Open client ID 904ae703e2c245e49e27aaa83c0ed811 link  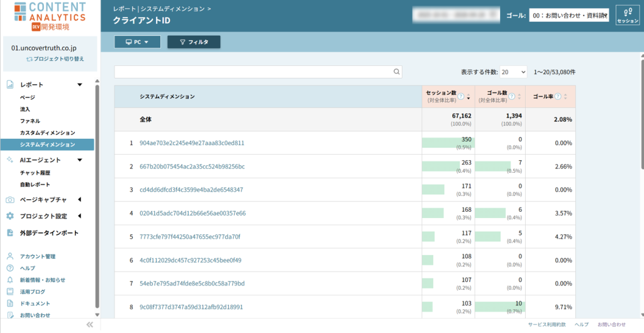(192, 143)
